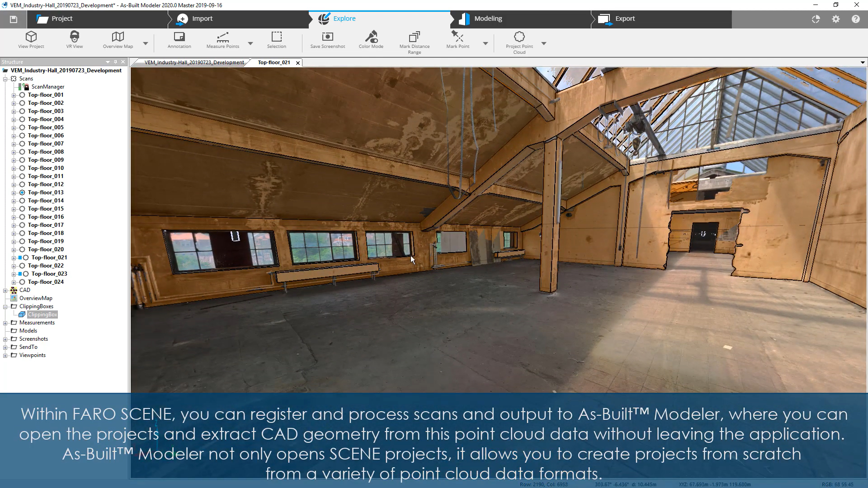Click the OverviewMap item icon
The image size is (868, 488).
[14, 298]
